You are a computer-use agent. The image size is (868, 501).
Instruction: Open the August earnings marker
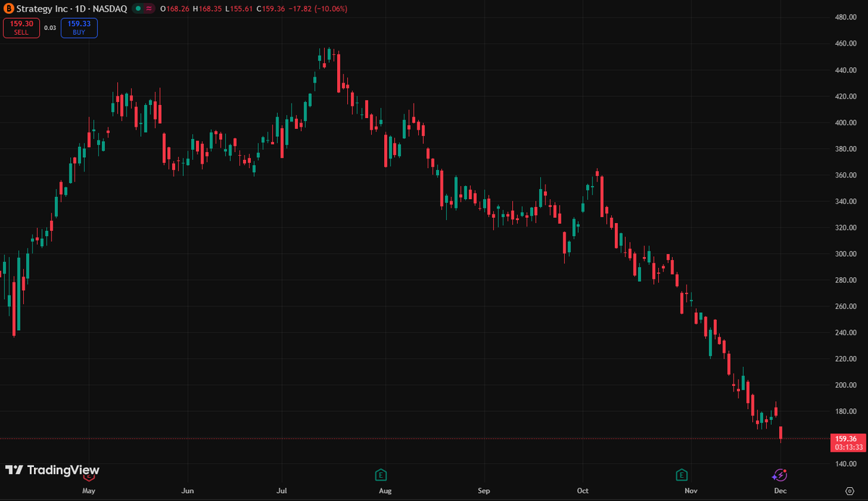click(380, 475)
